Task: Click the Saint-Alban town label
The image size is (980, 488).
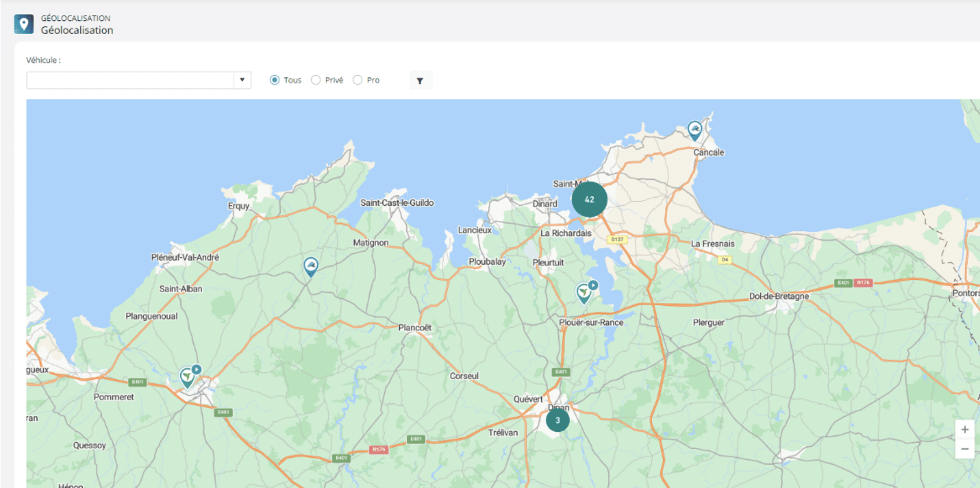Action: (x=181, y=288)
